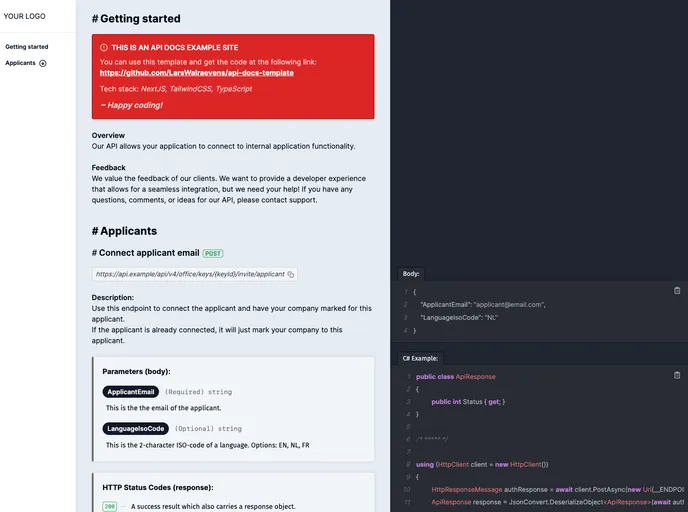The width and height of the screenshot is (688, 512).
Task: Copy the invite applicant endpoint URL
Action: click(x=291, y=273)
